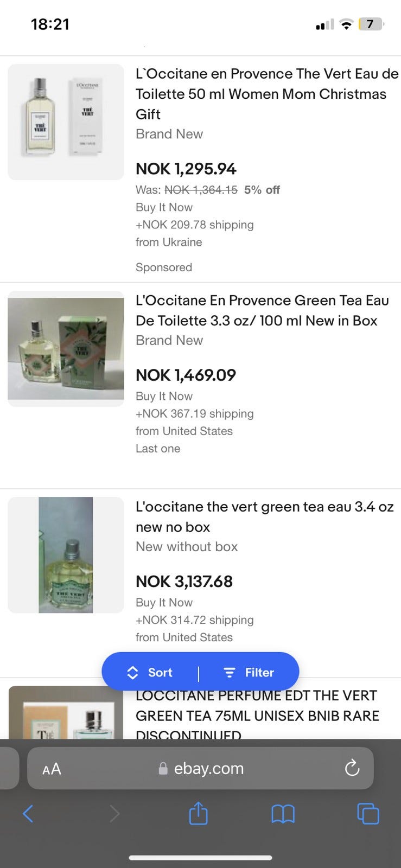Open the vert green tea 3.4 oz listing
Screen dimensions: 401x868
tap(264, 516)
